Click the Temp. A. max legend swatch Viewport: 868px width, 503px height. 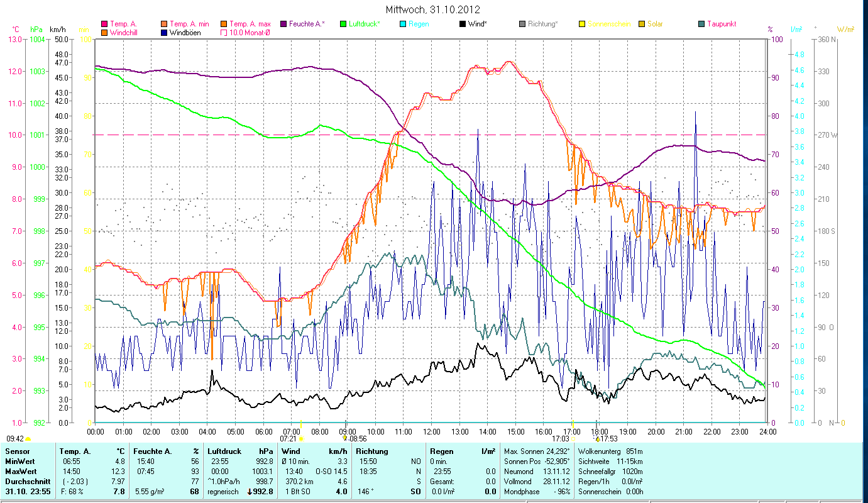(223, 24)
